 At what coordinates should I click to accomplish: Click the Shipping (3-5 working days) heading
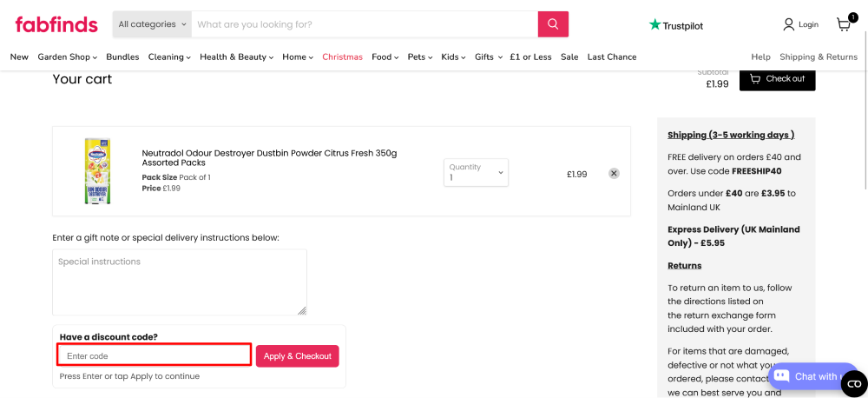(731, 135)
